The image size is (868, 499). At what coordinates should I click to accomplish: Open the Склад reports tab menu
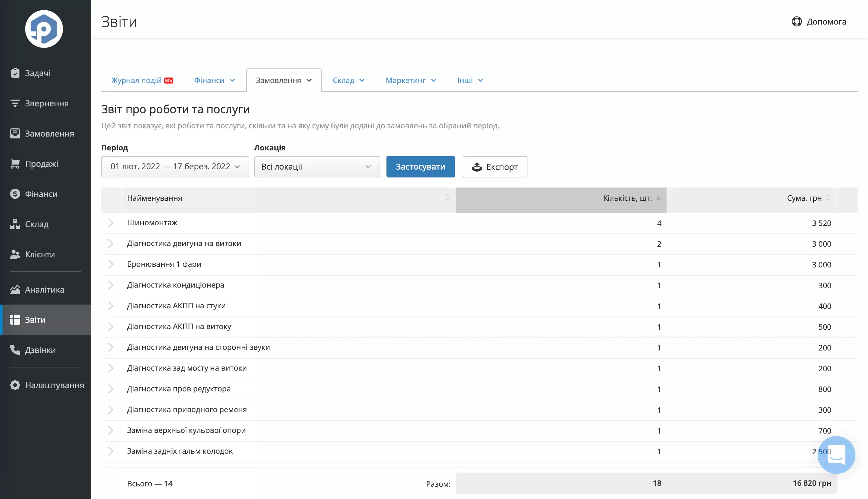pyautogui.click(x=349, y=80)
